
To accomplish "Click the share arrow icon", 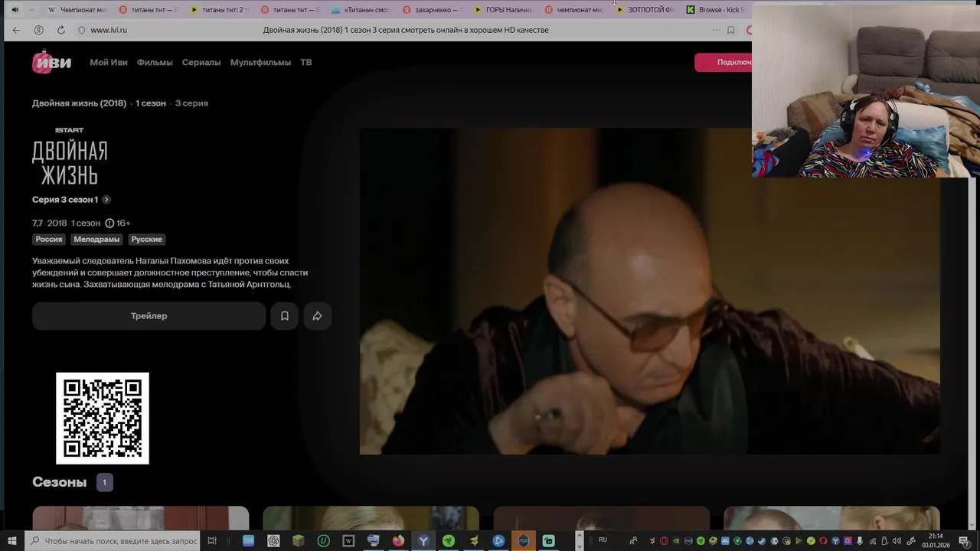I will (317, 316).
